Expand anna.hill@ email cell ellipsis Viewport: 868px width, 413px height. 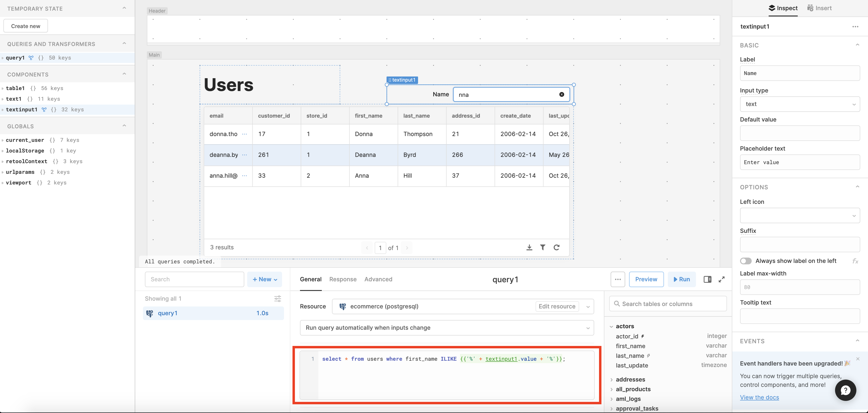pos(245,176)
